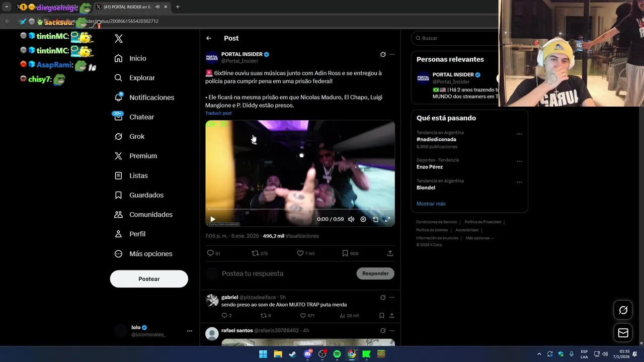Open Inicio from the sidebar
The image size is (644, 362).
click(130, 58)
